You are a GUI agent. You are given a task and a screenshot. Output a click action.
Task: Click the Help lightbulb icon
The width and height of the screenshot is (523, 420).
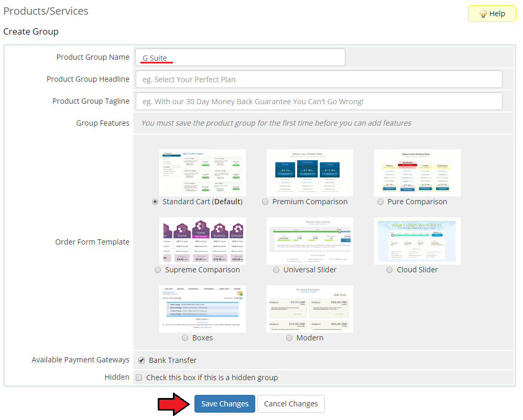tap(483, 14)
